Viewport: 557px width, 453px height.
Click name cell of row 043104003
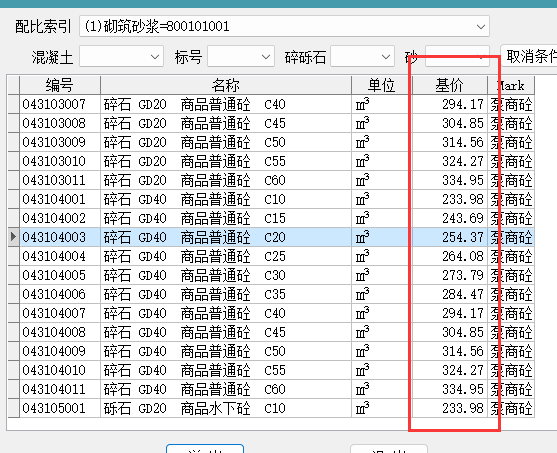pyautogui.click(x=226, y=237)
